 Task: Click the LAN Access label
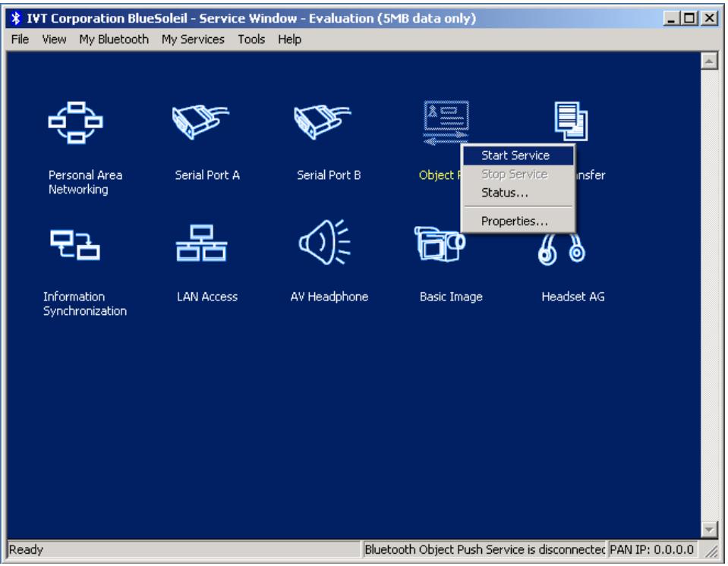(207, 297)
